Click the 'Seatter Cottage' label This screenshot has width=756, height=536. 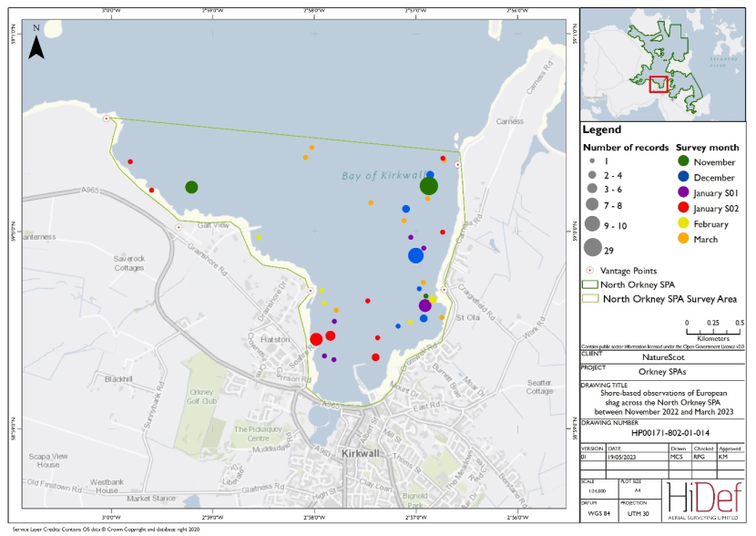pyautogui.click(x=539, y=387)
